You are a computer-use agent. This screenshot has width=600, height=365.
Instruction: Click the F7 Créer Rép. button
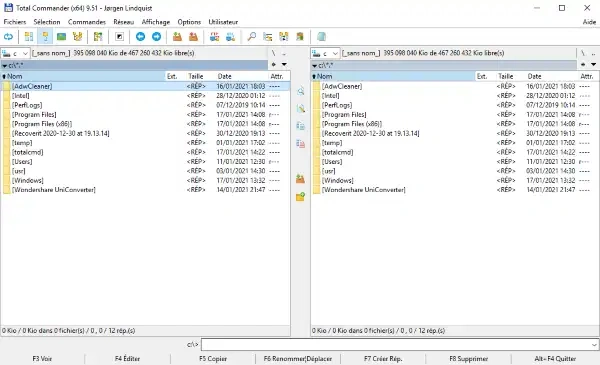tap(383, 359)
